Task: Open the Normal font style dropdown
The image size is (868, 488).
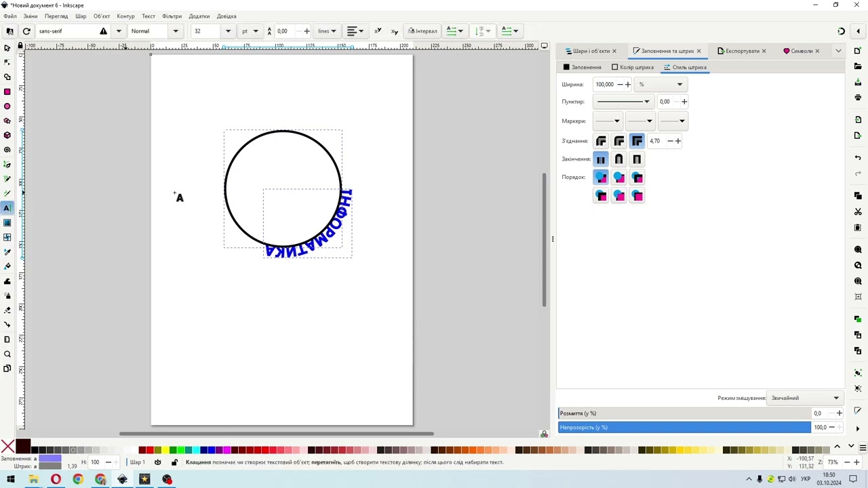Action: (176, 31)
